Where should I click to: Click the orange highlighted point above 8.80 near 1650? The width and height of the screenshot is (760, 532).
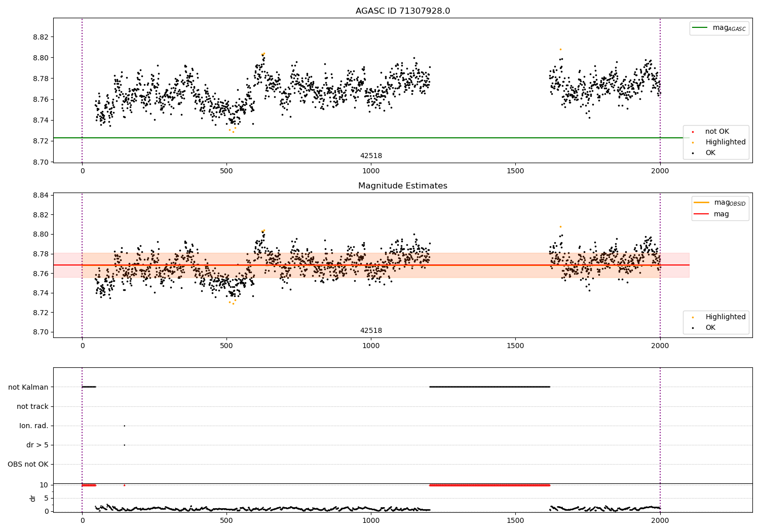pos(560,49)
